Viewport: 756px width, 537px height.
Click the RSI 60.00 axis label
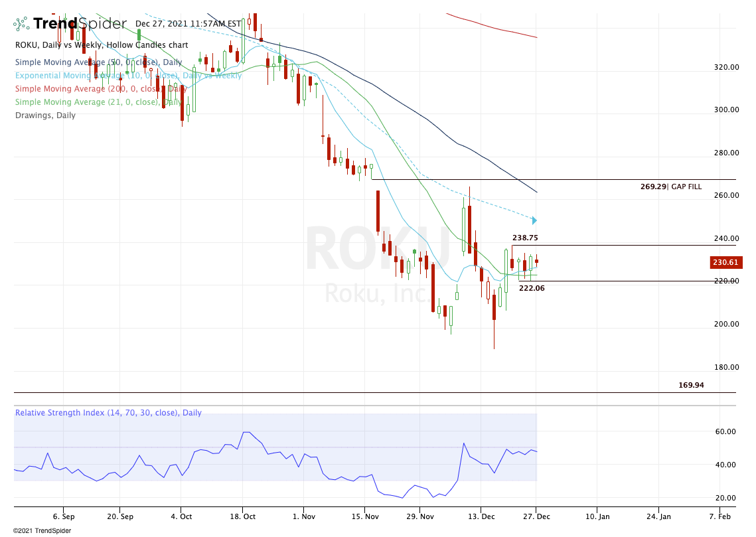[725, 431]
